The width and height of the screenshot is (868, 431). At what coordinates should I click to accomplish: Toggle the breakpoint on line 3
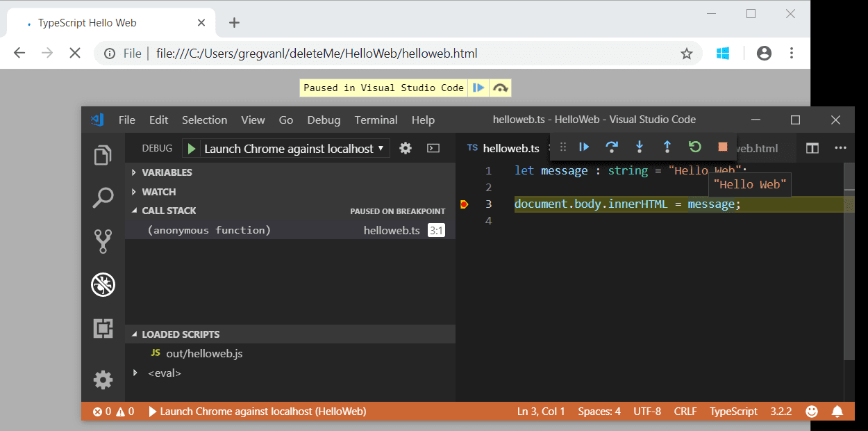pos(463,204)
